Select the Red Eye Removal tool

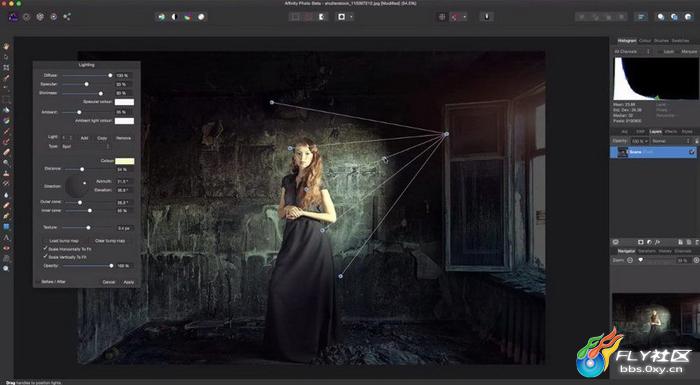(x=6, y=248)
